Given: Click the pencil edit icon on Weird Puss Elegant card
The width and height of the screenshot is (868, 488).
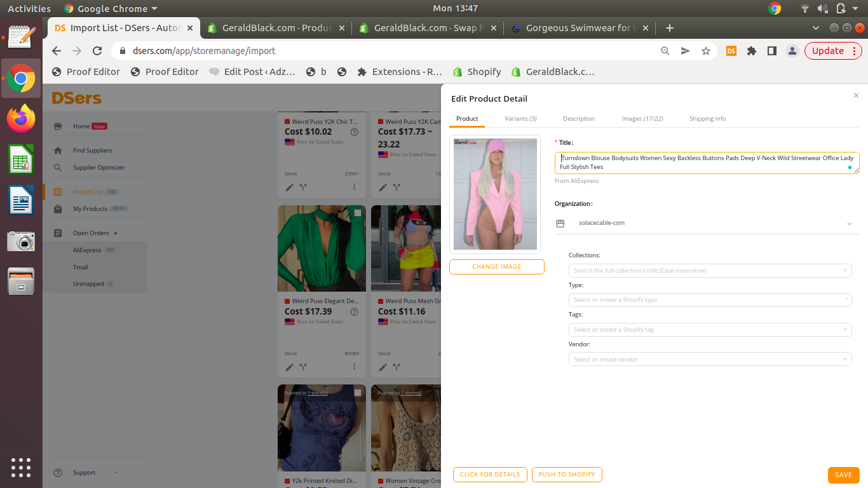Looking at the screenshot, I should click(290, 367).
